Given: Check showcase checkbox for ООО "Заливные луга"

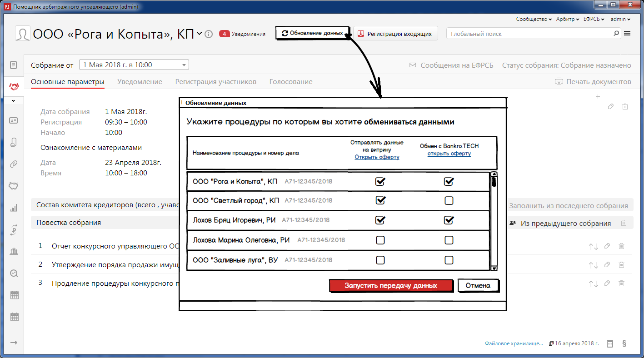Looking at the screenshot, I should click(x=380, y=260).
